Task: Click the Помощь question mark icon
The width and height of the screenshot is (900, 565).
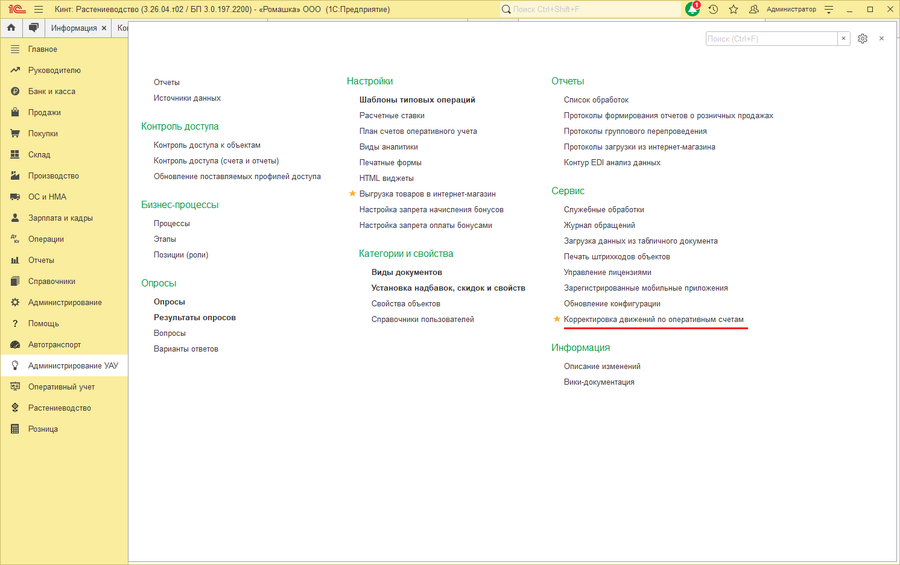Action: (15, 324)
